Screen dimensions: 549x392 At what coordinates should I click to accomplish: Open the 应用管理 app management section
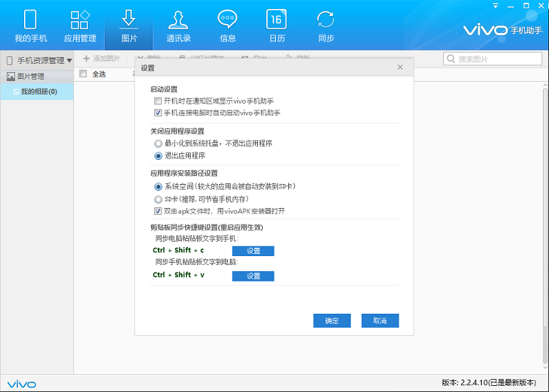(80, 26)
